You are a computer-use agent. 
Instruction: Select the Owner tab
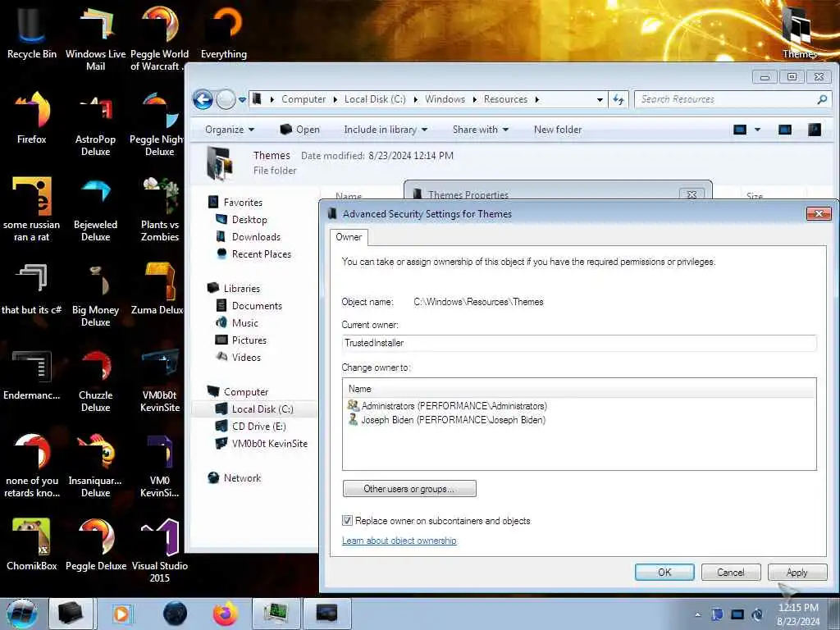[x=349, y=237]
